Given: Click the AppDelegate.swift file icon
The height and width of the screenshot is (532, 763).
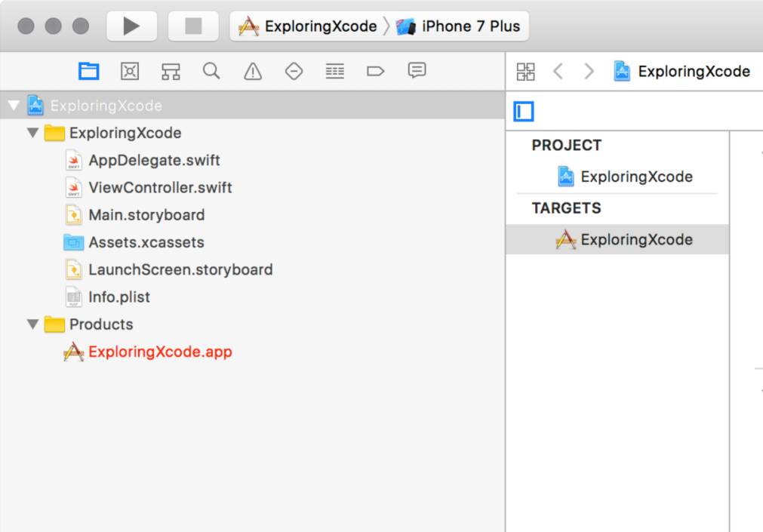Looking at the screenshot, I should coord(73,160).
